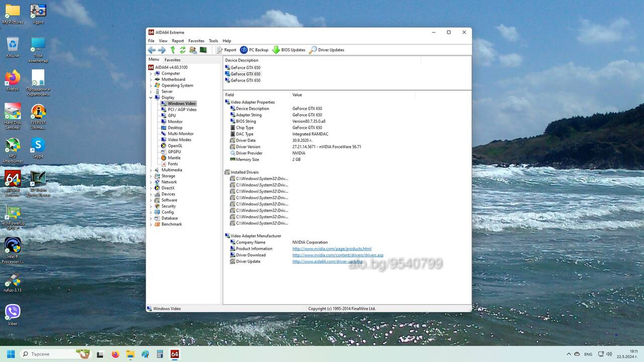The height and width of the screenshot is (362, 644).
Task: Expand the Network node
Action: 150,182
